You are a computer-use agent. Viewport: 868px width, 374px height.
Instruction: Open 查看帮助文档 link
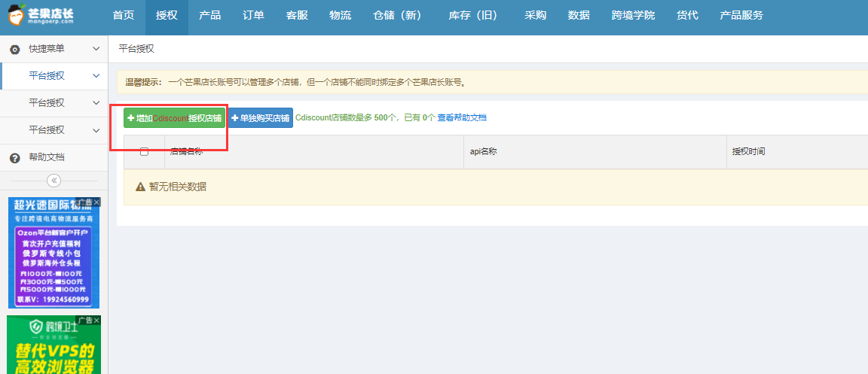click(462, 118)
